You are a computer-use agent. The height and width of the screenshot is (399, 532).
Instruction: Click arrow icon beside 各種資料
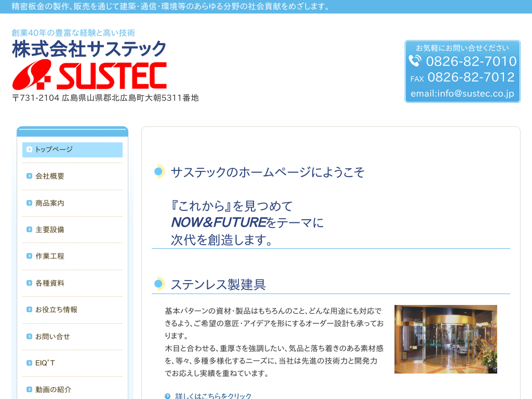tap(29, 283)
